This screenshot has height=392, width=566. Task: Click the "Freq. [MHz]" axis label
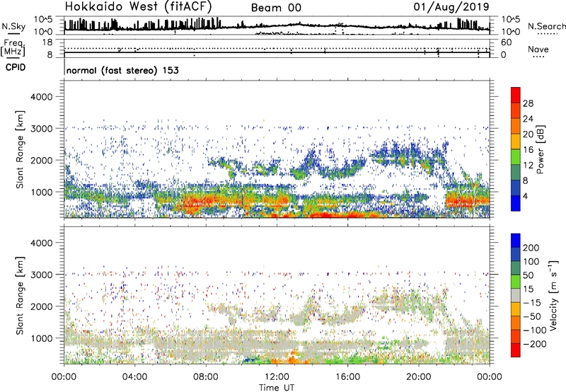pos(13,48)
